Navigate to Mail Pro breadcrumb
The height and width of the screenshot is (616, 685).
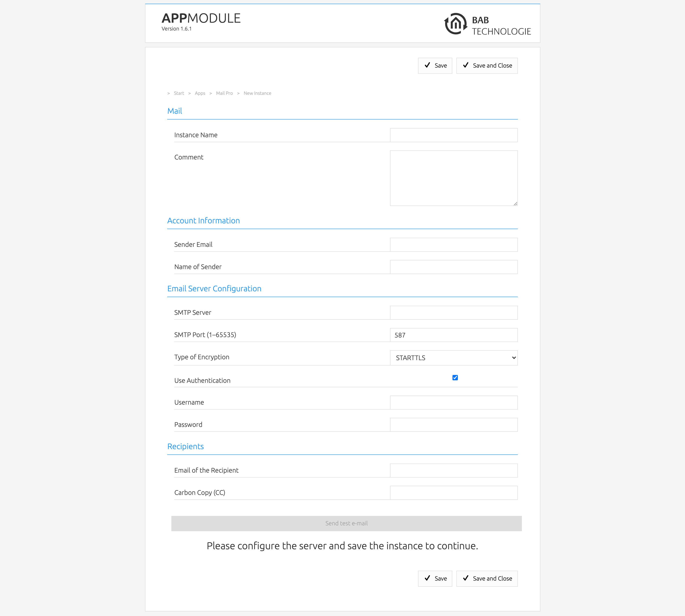(224, 93)
